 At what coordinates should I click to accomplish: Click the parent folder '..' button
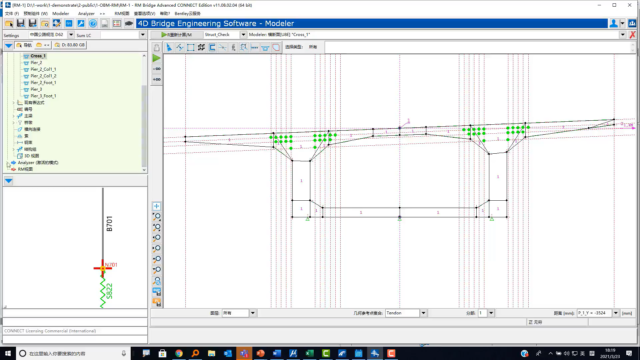(x=43, y=45)
